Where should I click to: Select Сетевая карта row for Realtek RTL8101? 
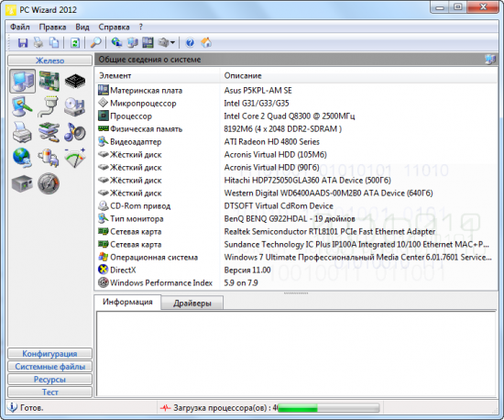click(x=296, y=232)
